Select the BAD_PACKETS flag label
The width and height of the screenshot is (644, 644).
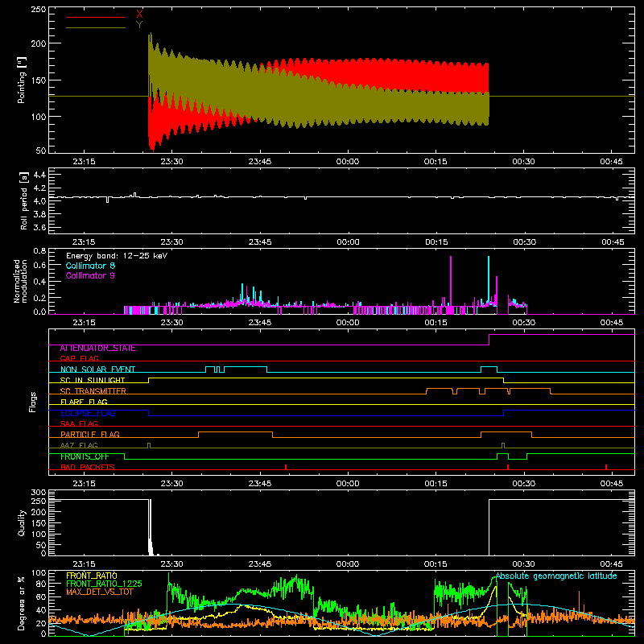pyautogui.click(x=88, y=467)
